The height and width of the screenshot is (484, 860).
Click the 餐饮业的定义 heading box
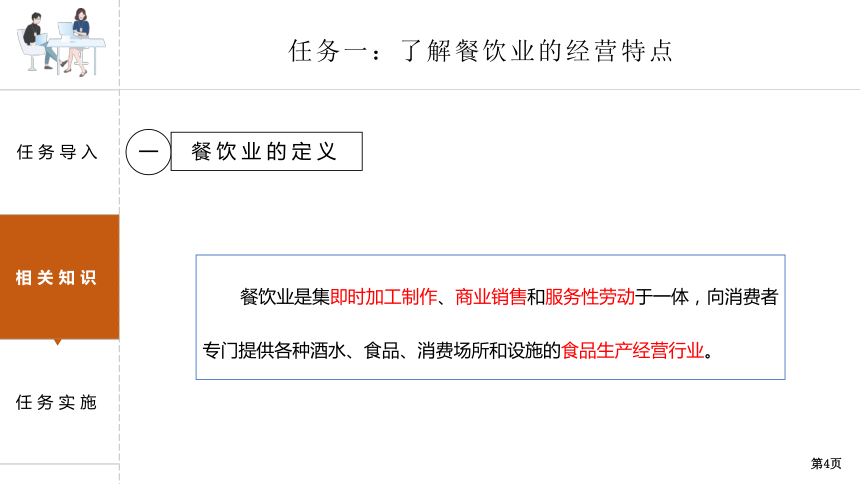[x=267, y=151]
